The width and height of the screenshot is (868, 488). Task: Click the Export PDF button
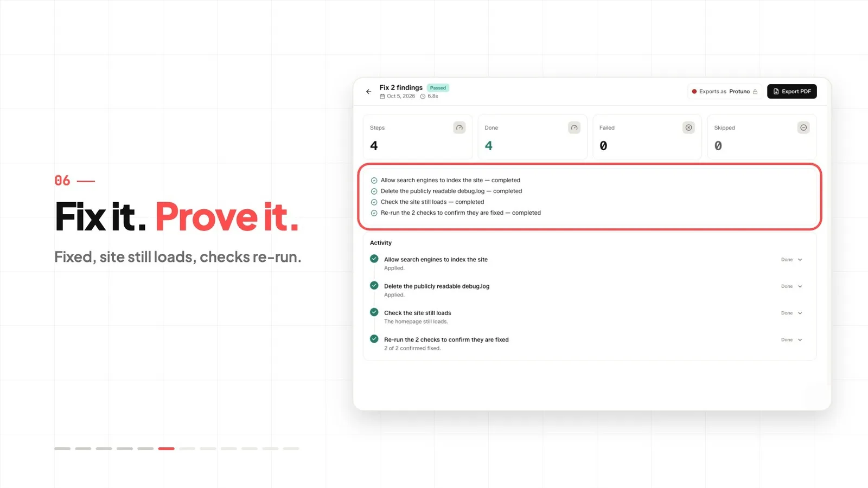click(x=792, y=92)
